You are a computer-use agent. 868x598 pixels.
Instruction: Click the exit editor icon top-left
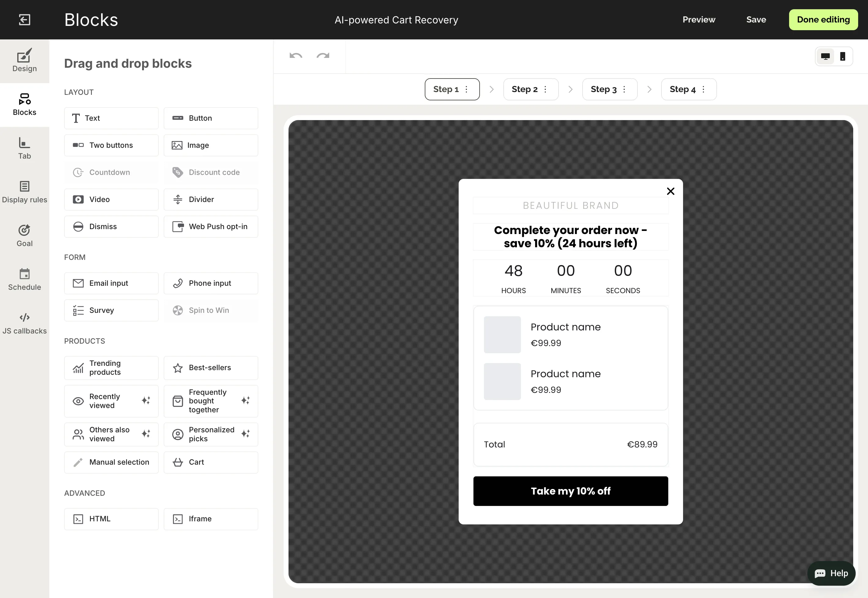pyautogui.click(x=24, y=20)
